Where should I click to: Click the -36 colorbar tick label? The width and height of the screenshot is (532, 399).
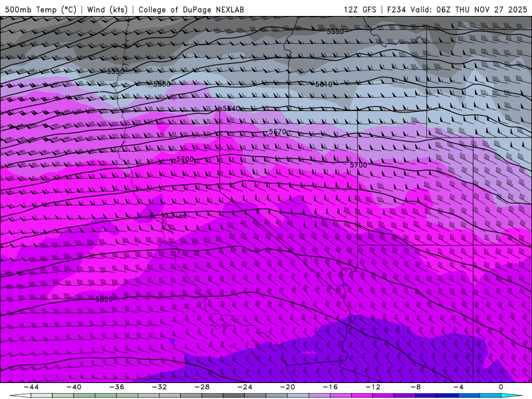pyautogui.click(x=117, y=387)
